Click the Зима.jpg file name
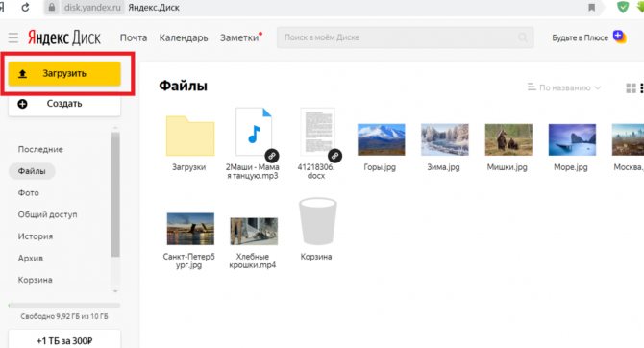The height and width of the screenshot is (348, 644). pyautogui.click(x=443, y=167)
